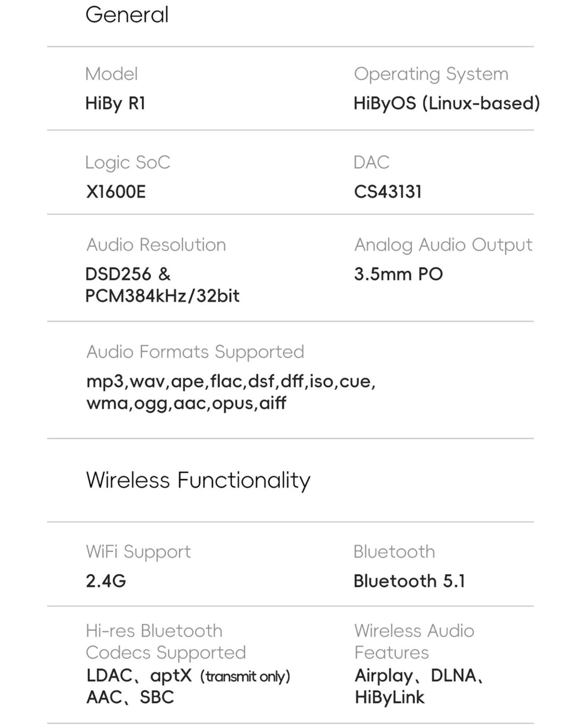The width and height of the screenshot is (581, 728).
Task: Select the 2.4G WiFi Support value
Action: point(106,581)
